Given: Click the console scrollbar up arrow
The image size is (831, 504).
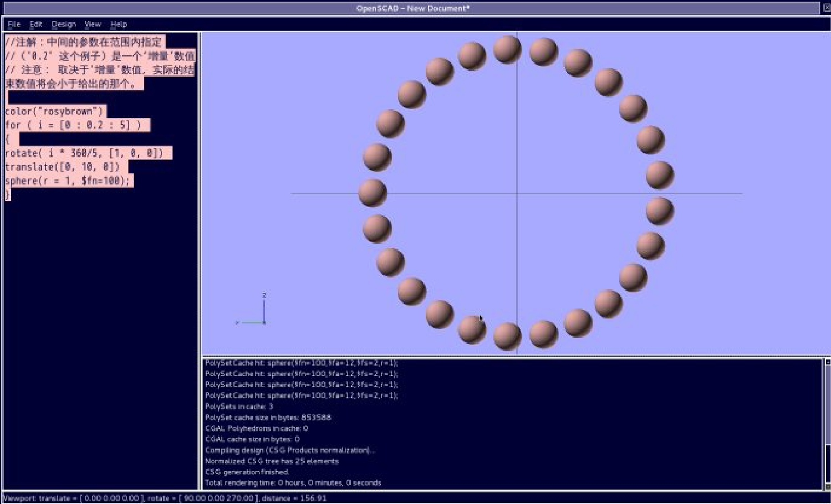Looking at the screenshot, I should pyautogui.click(x=827, y=362).
